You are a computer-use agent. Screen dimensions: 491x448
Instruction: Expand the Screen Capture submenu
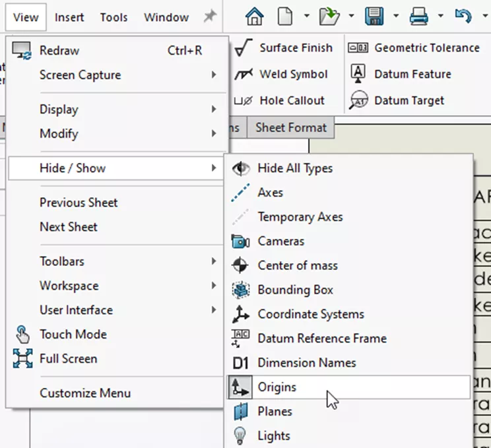tap(117, 75)
